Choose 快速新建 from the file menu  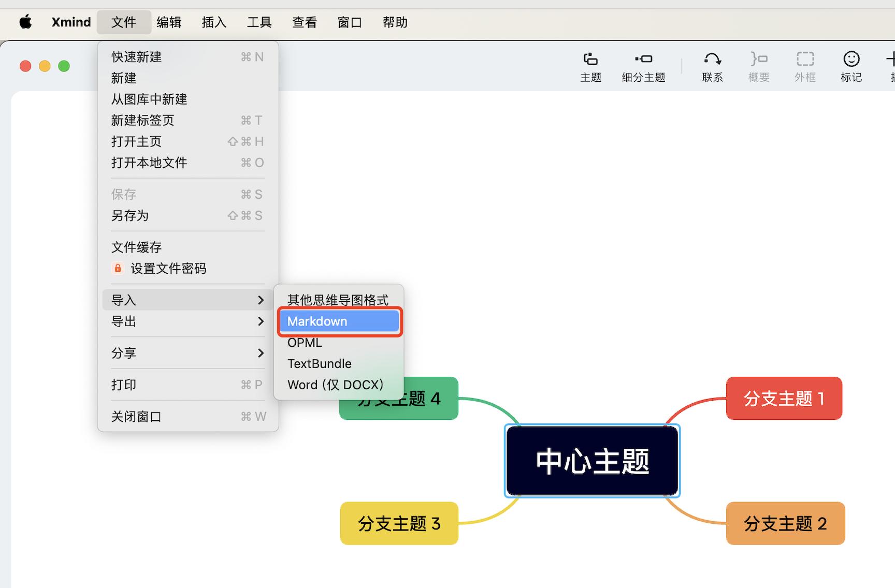click(x=188, y=57)
